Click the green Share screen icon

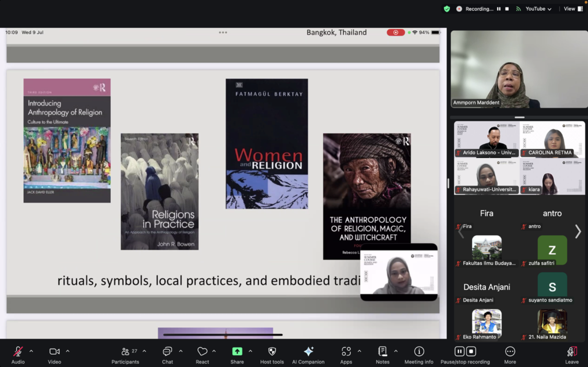(x=237, y=352)
